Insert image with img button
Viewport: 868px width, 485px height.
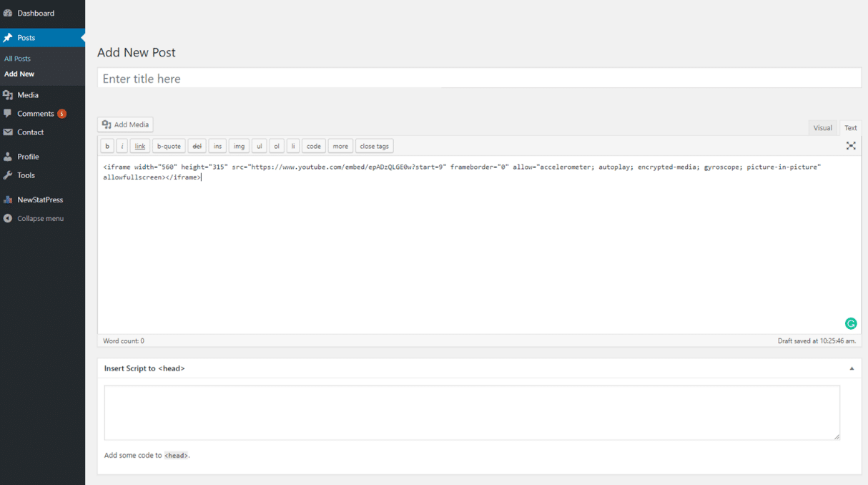coord(239,146)
